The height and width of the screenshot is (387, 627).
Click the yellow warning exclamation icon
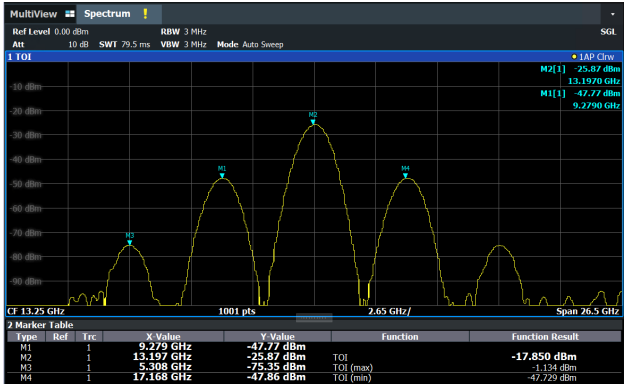click(x=145, y=14)
